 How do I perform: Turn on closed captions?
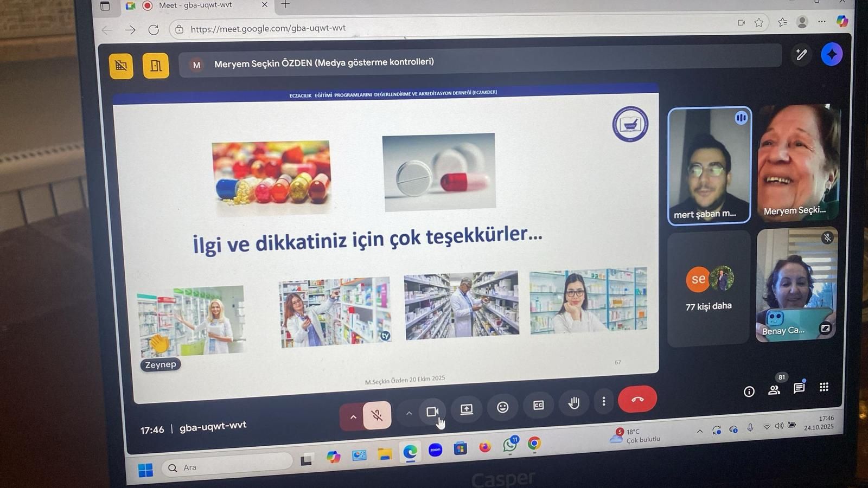tap(538, 405)
